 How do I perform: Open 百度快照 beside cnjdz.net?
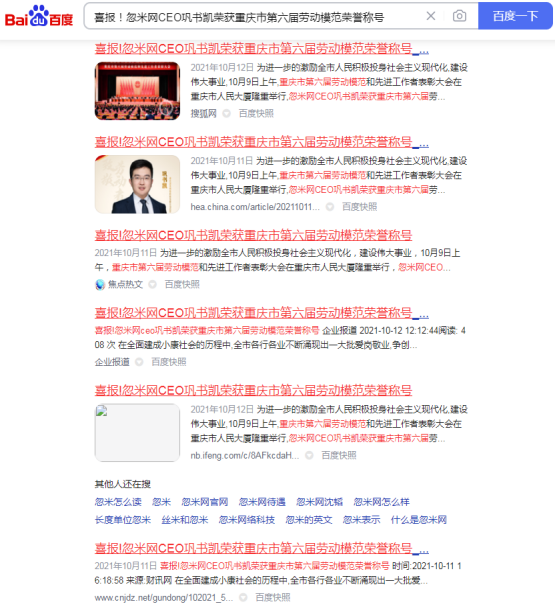tap(273, 598)
